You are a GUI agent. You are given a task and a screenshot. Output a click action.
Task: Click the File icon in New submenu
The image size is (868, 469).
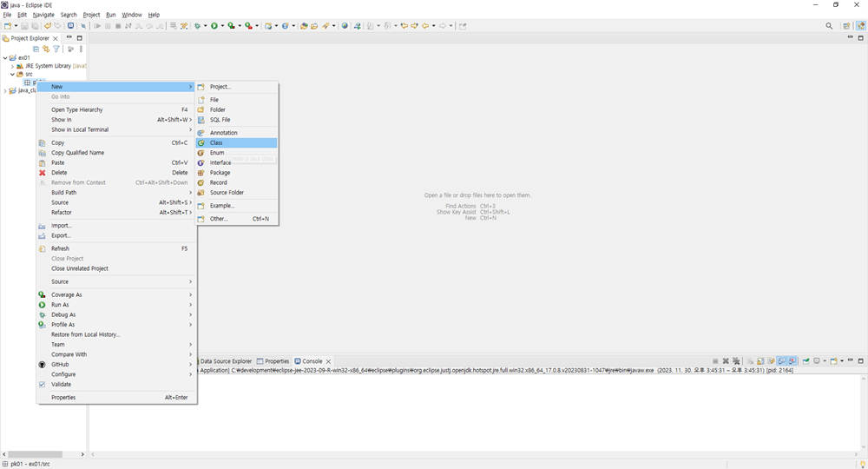pos(201,100)
